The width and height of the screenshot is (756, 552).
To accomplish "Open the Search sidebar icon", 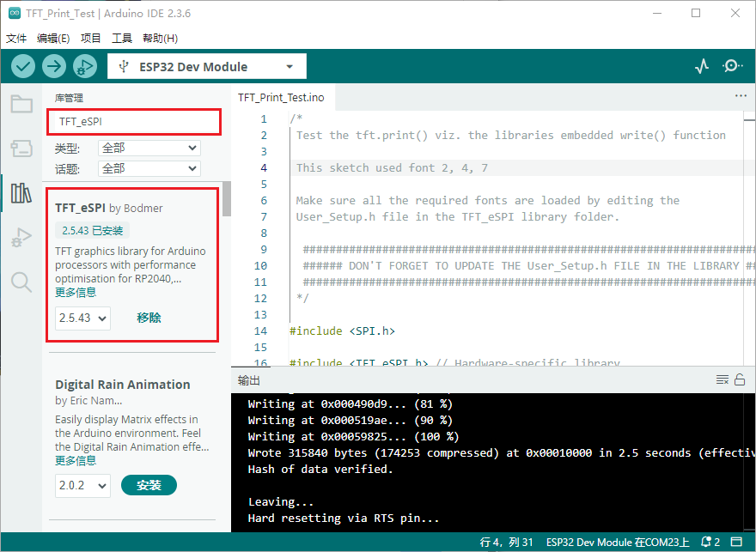I will click(21, 282).
